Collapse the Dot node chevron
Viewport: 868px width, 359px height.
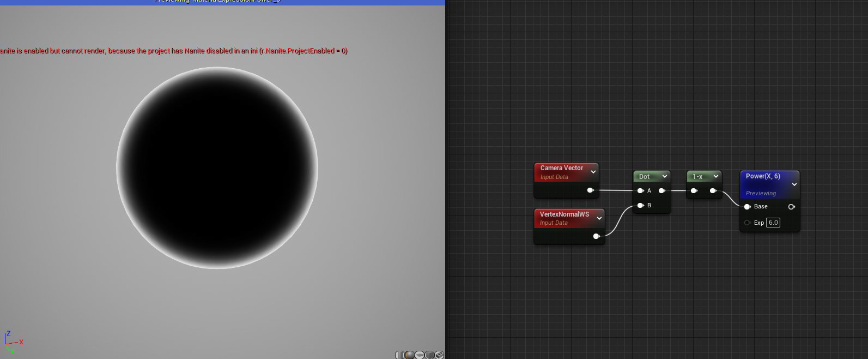pos(665,176)
